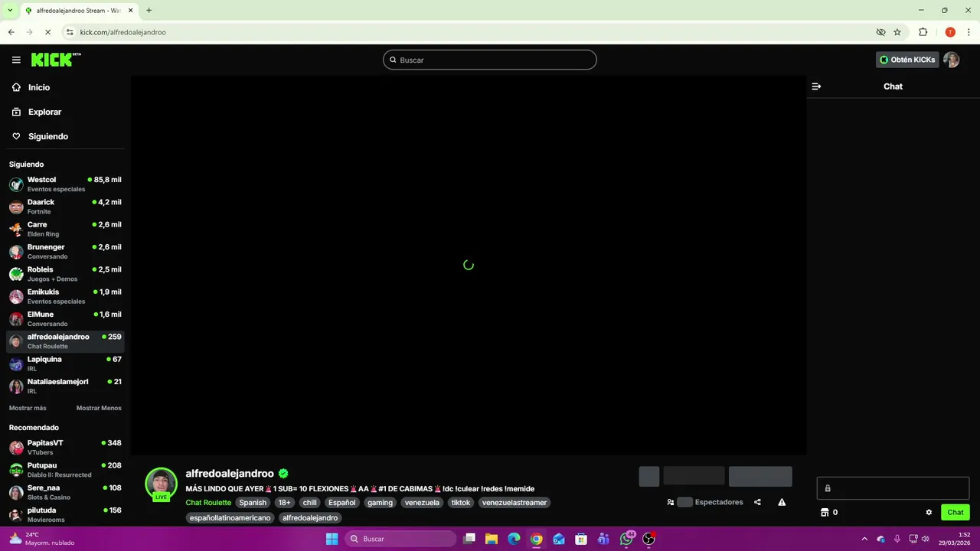Open Daarick's channel in the sidebar
The height and width of the screenshot is (551, 980).
65,207
